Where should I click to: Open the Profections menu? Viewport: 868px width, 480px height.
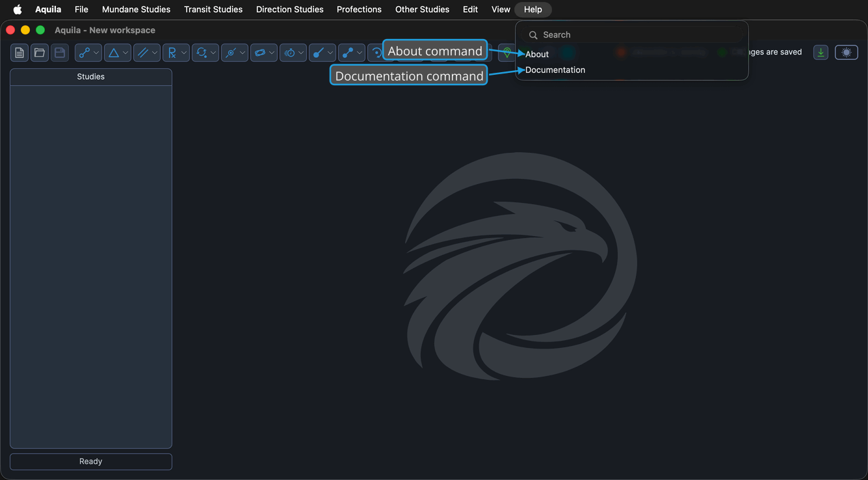point(359,9)
